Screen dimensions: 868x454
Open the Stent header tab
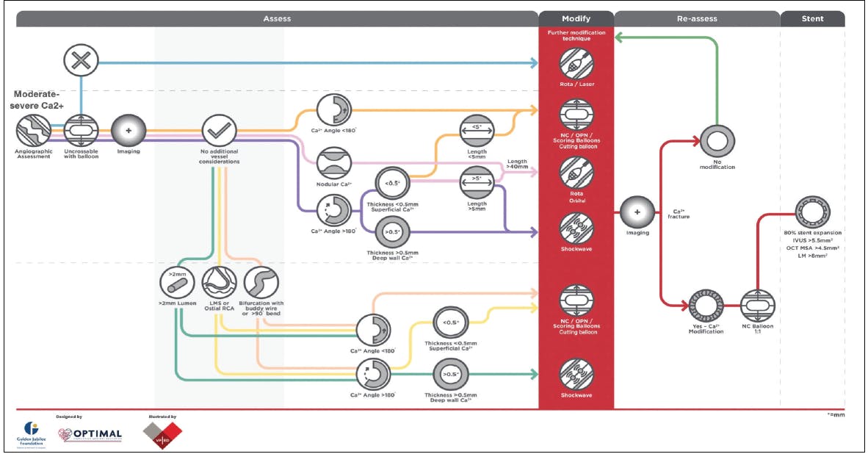(x=812, y=19)
